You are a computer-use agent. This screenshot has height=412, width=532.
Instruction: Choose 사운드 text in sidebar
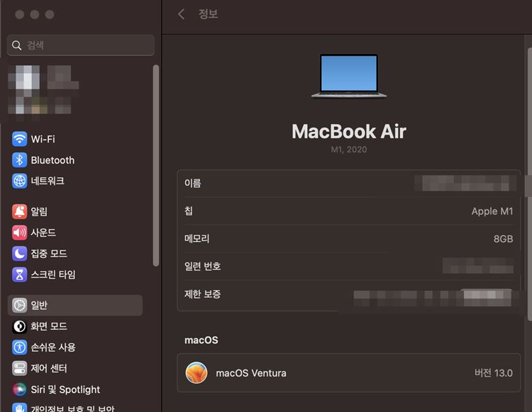coord(43,233)
